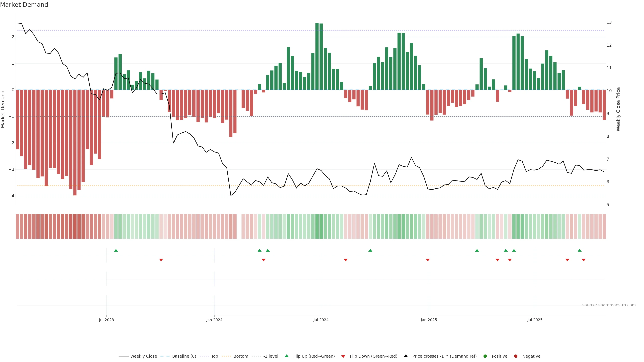The image size is (644, 362).
Task: Click the Market Demand chart title
Action: (24, 5)
